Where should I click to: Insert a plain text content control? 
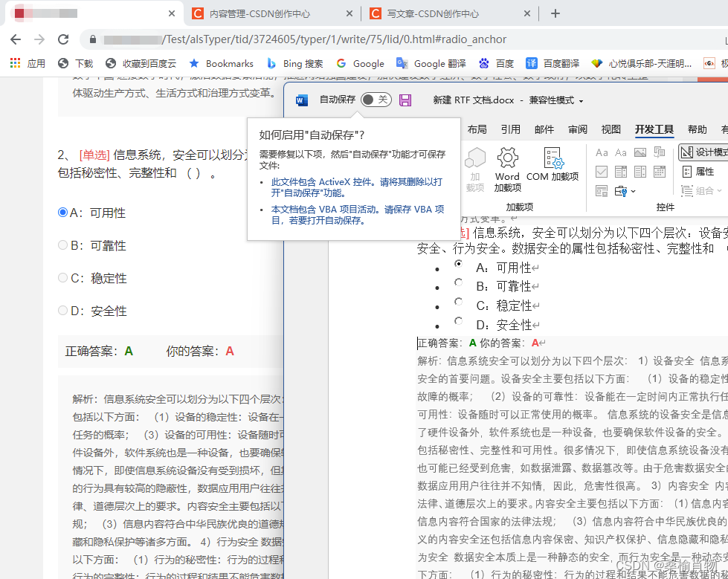point(621,152)
